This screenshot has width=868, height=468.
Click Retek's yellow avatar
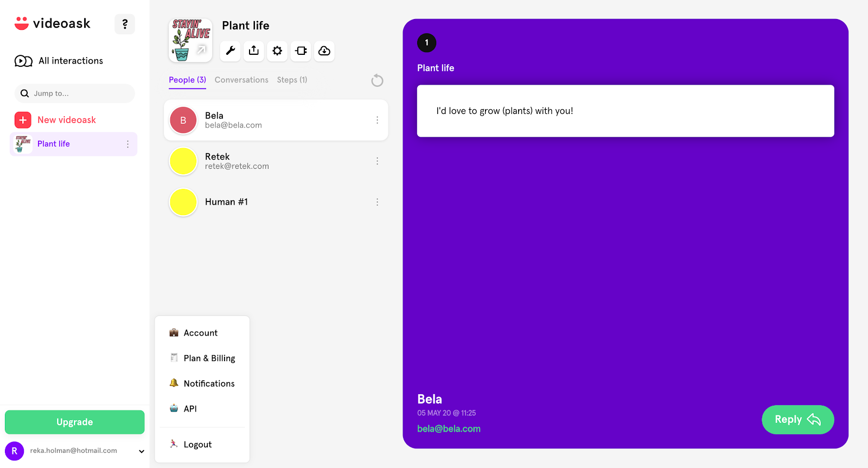click(x=183, y=161)
